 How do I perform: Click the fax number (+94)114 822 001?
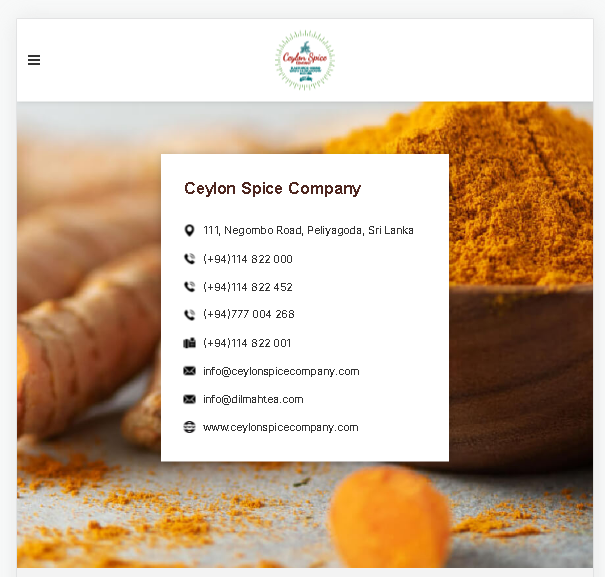247,343
